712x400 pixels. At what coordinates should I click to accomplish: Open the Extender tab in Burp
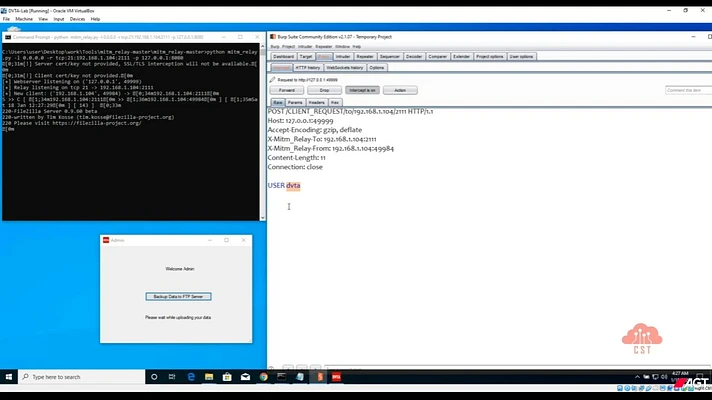(461, 57)
